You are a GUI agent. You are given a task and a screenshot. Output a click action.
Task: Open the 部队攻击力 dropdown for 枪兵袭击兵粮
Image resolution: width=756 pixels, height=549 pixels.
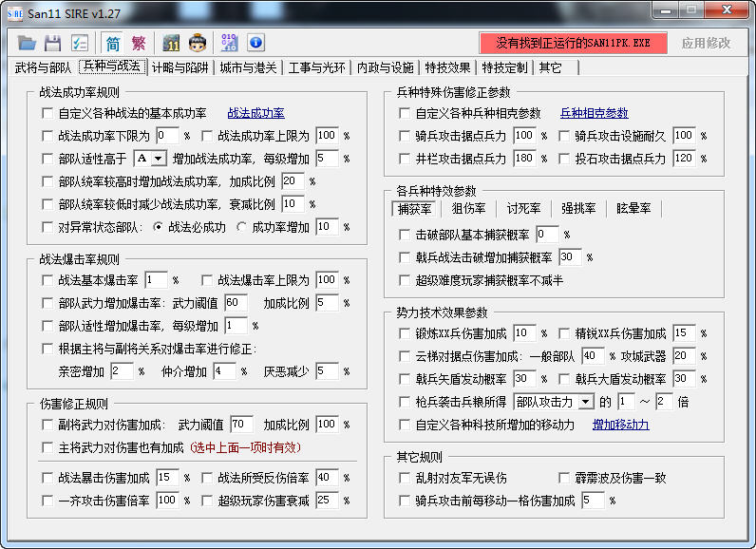click(x=586, y=402)
